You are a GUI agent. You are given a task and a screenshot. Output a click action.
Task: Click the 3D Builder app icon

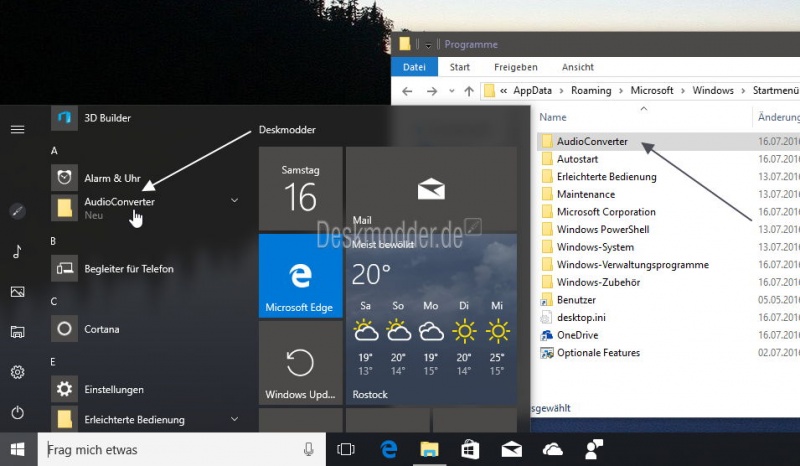pyautogui.click(x=64, y=118)
